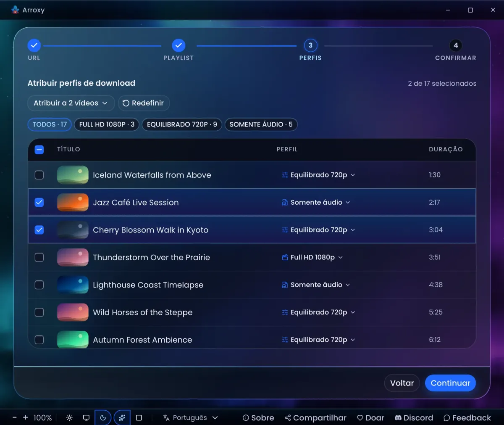Viewport: 504px width, 425px height.
Task: Click the Wild Horses thumbnail
Action: (73, 312)
